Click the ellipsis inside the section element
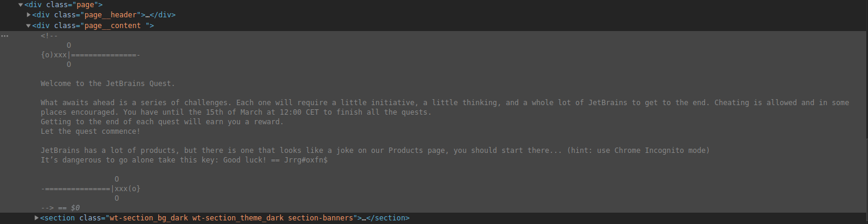868x224 pixels. point(362,218)
